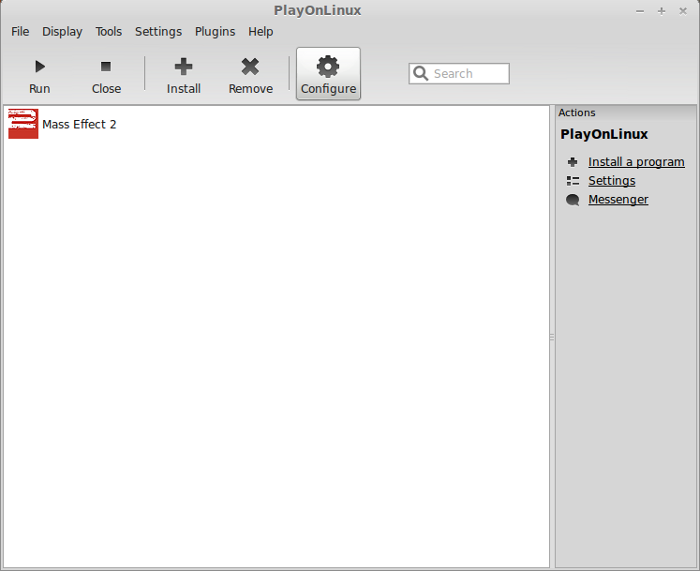Open the Tools menu
The height and width of the screenshot is (571, 700).
point(108,32)
